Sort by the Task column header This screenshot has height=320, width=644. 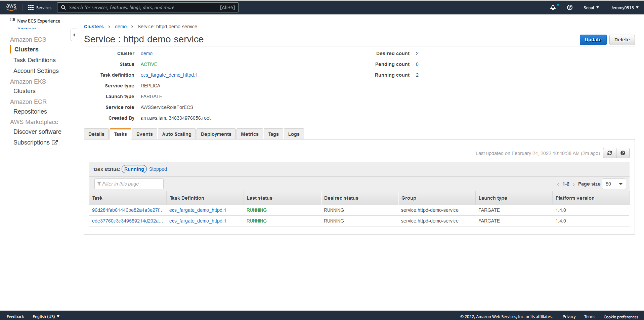click(x=128, y=198)
